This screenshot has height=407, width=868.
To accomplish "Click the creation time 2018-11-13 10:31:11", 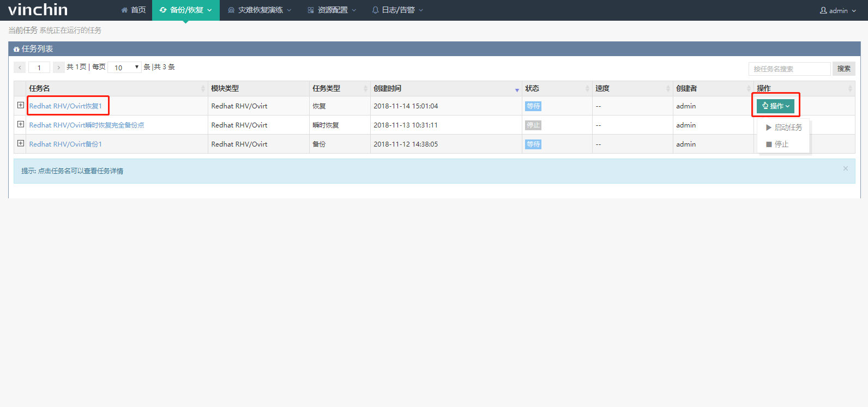I will (406, 125).
